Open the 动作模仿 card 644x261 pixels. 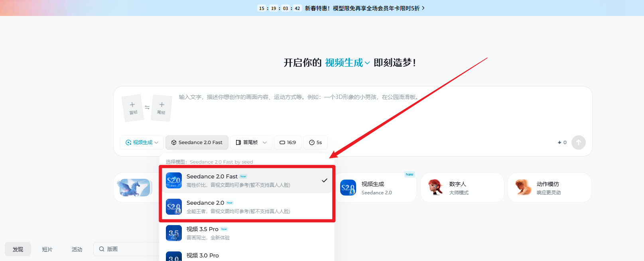(x=549, y=188)
